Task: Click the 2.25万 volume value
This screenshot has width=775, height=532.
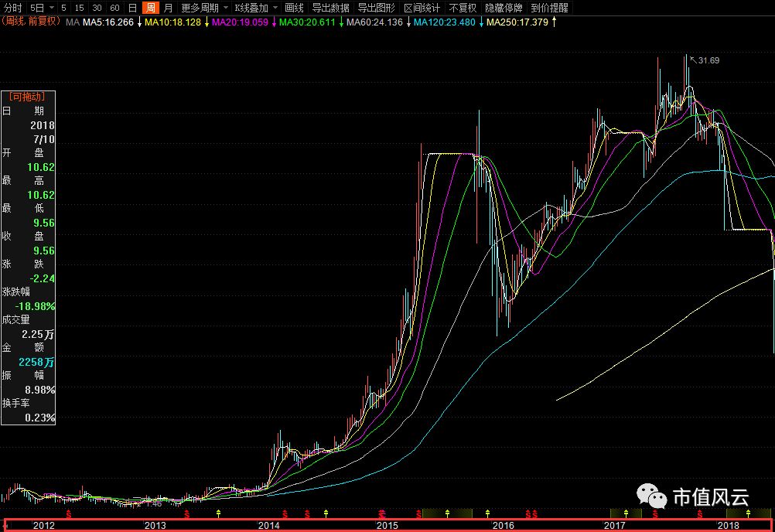Action: click(38, 334)
